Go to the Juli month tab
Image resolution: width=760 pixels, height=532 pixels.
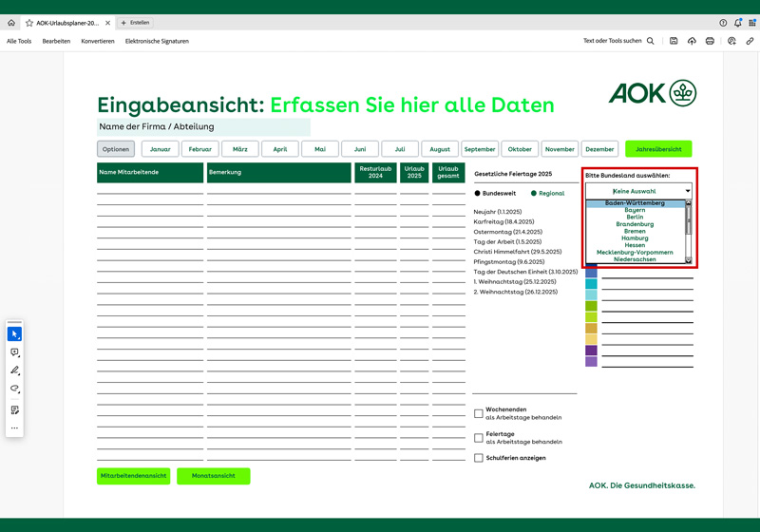(400, 149)
